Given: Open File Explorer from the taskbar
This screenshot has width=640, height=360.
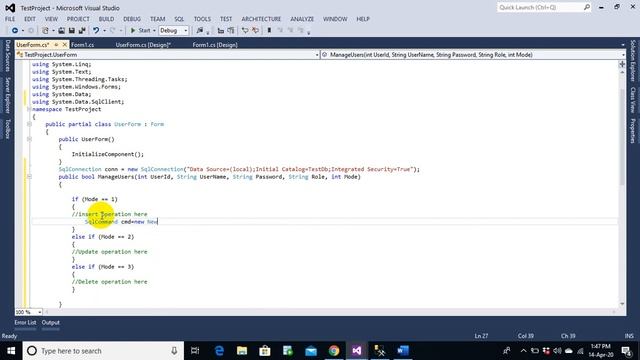Looking at the screenshot, I should pos(242,351).
